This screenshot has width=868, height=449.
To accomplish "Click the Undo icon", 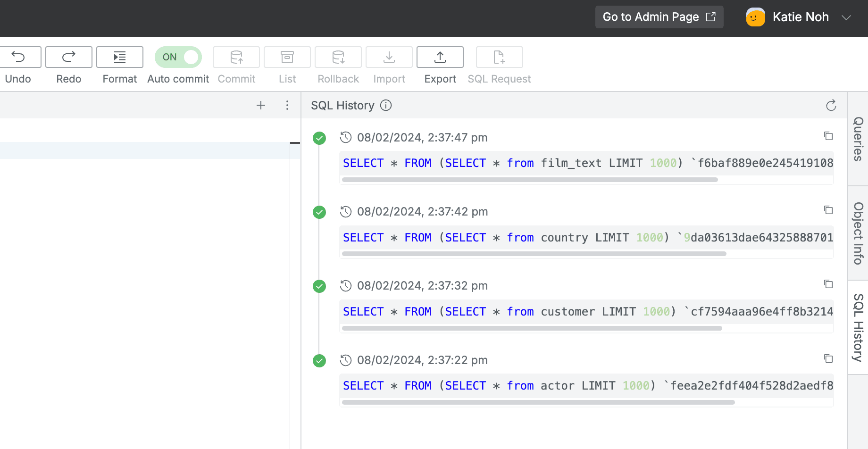I will pos(20,57).
